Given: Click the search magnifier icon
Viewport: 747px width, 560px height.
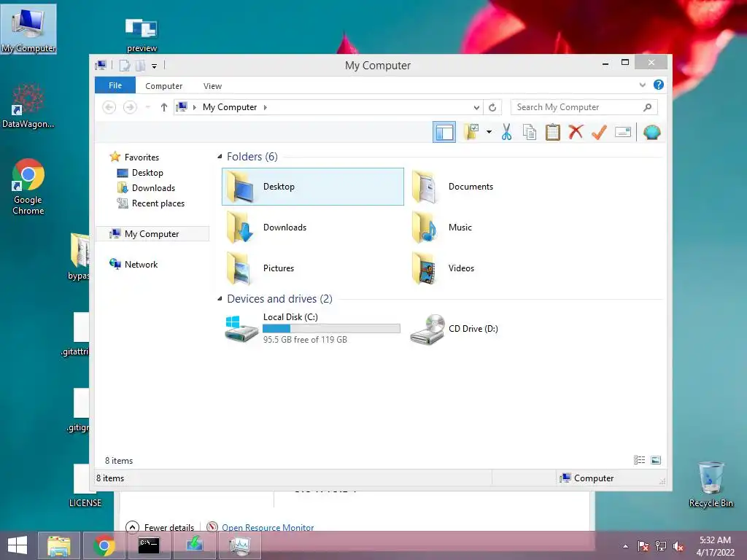Looking at the screenshot, I should click(x=648, y=107).
